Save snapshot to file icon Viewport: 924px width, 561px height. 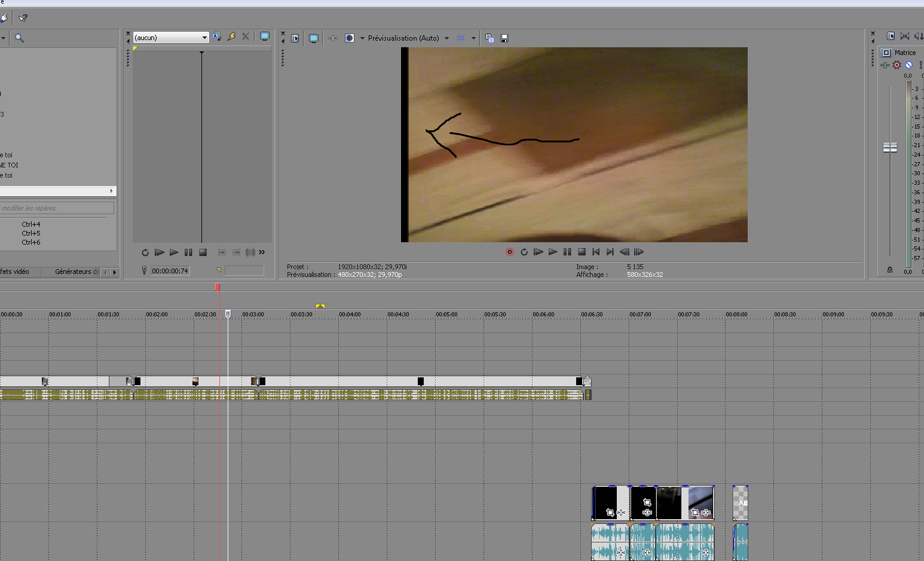click(x=504, y=38)
